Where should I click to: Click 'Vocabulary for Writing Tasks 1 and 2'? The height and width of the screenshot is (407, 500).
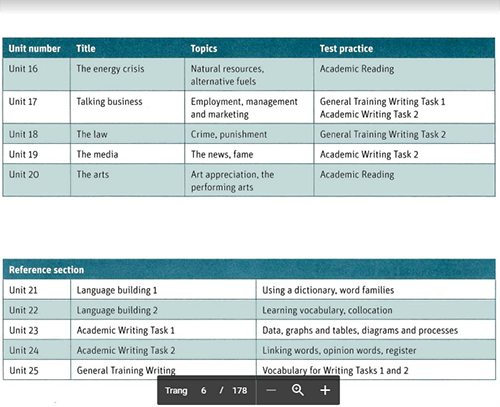335,370
